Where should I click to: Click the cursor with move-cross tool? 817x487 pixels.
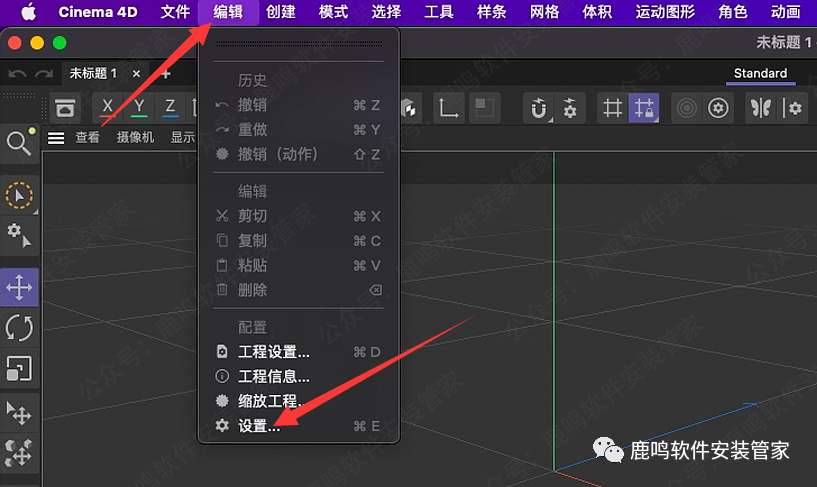click(20, 414)
